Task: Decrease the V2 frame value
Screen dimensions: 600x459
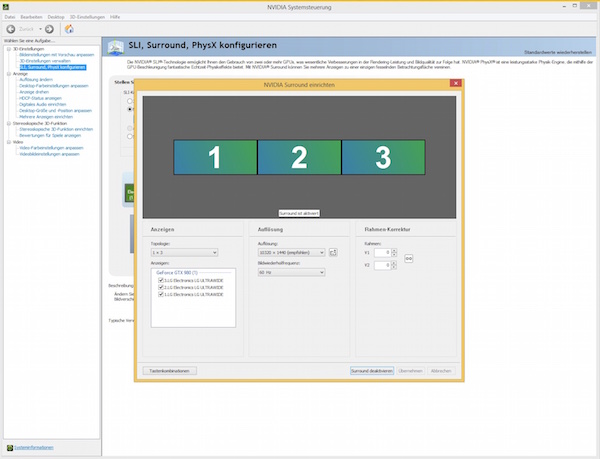Action: pos(394,267)
